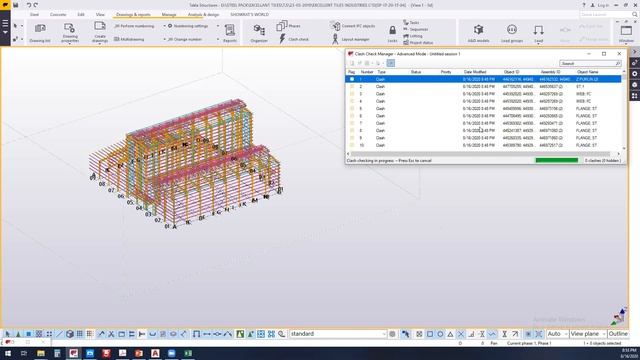Toggle flag on clash row 9
Image resolution: width=640 pixels, height=360 pixels.
click(352, 138)
